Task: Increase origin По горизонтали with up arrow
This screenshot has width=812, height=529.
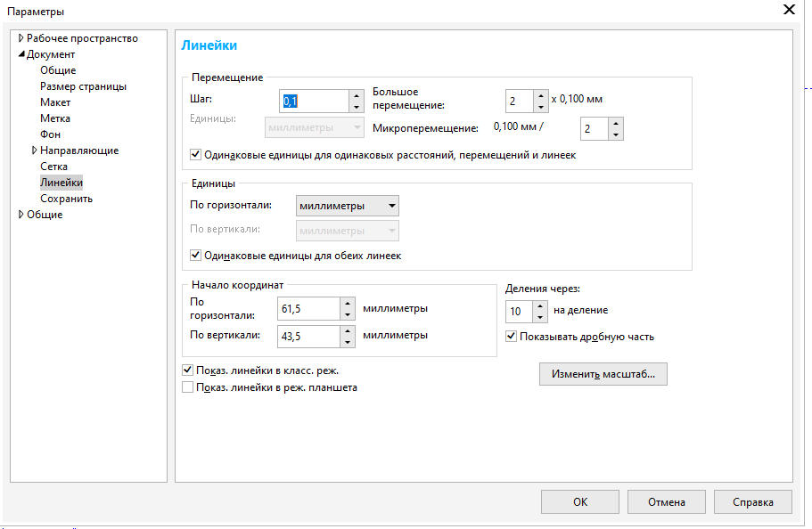Action: 348,304
